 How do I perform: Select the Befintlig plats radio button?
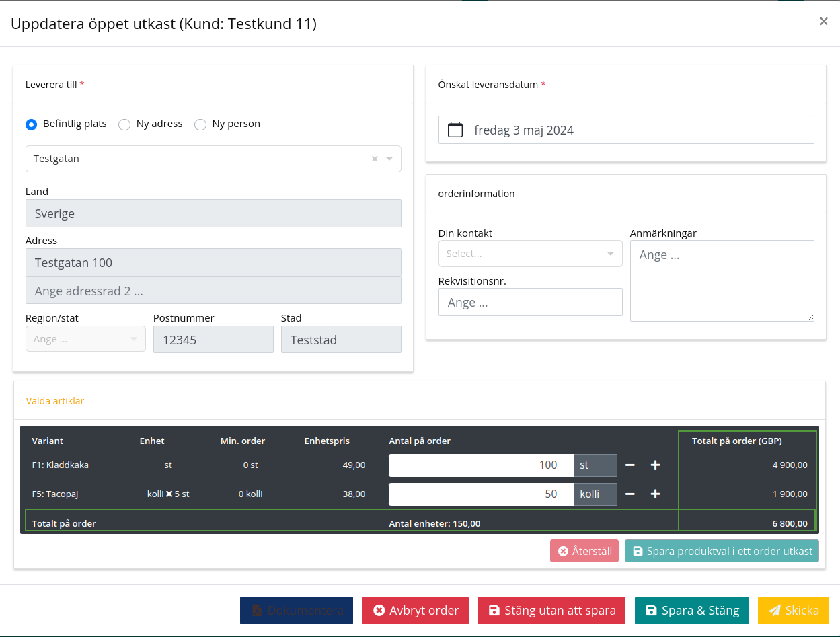(x=31, y=124)
